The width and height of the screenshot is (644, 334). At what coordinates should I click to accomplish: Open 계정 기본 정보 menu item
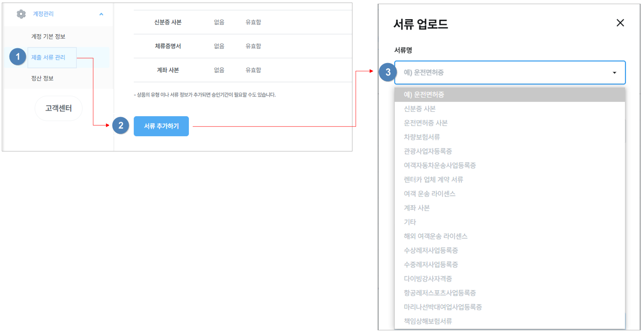48,36
